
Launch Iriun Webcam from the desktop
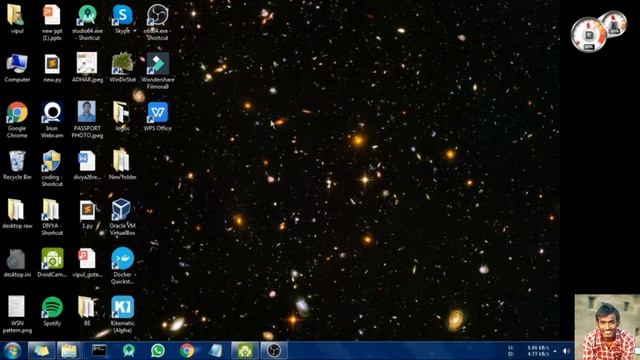(x=52, y=113)
